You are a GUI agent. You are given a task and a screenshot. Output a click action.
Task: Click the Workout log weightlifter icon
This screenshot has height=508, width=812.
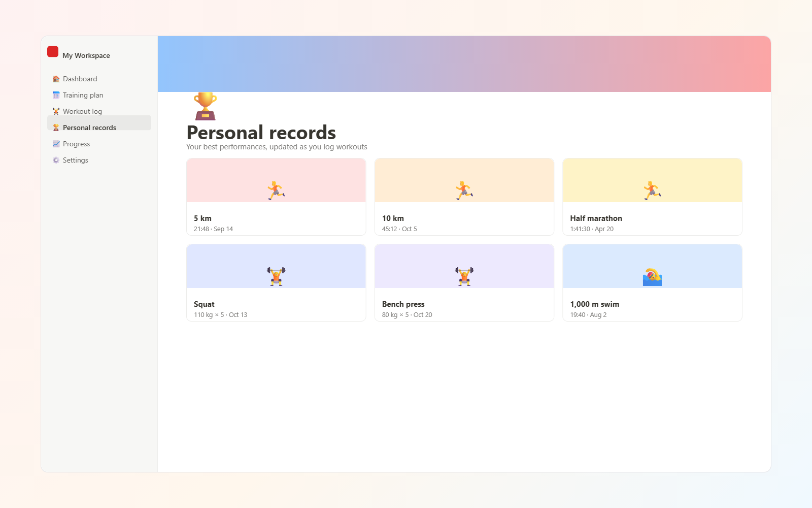pyautogui.click(x=56, y=111)
